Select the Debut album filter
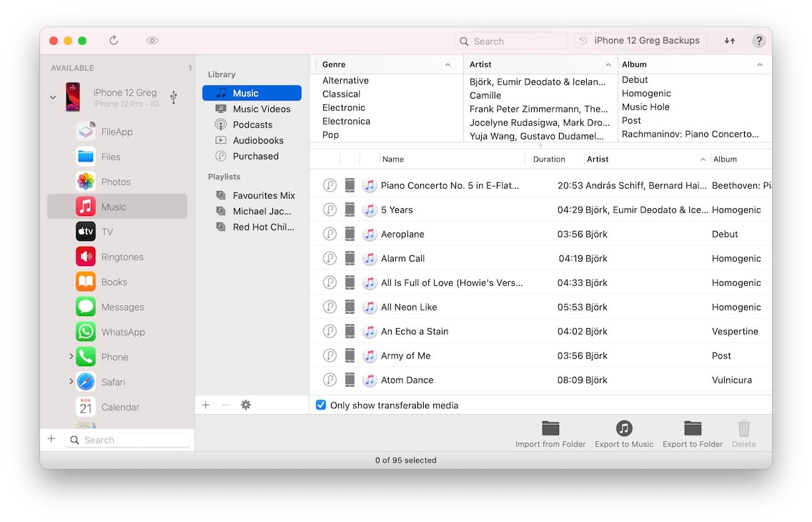Image resolution: width=812 pixels, height=522 pixels. click(x=635, y=80)
